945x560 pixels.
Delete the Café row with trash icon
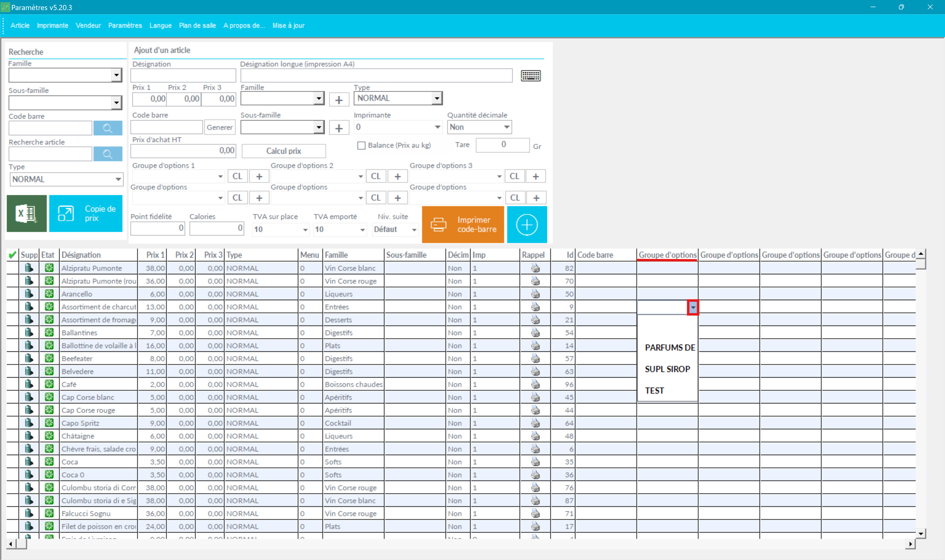pyautogui.click(x=29, y=384)
